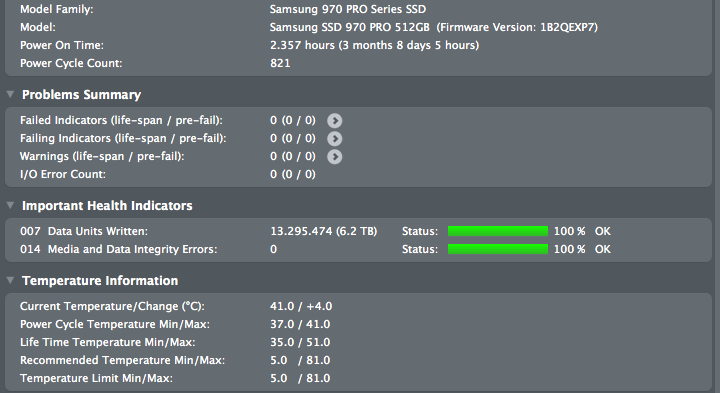Click the Samsung SSD 970 PRO model text
Viewport: 720px width, 393px height.
(349, 27)
